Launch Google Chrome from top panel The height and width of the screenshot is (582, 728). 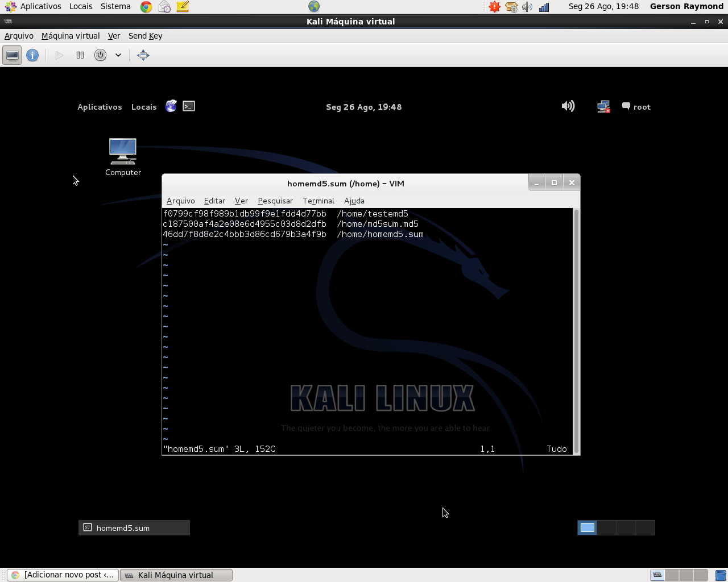pyautogui.click(x=146, y=7)
